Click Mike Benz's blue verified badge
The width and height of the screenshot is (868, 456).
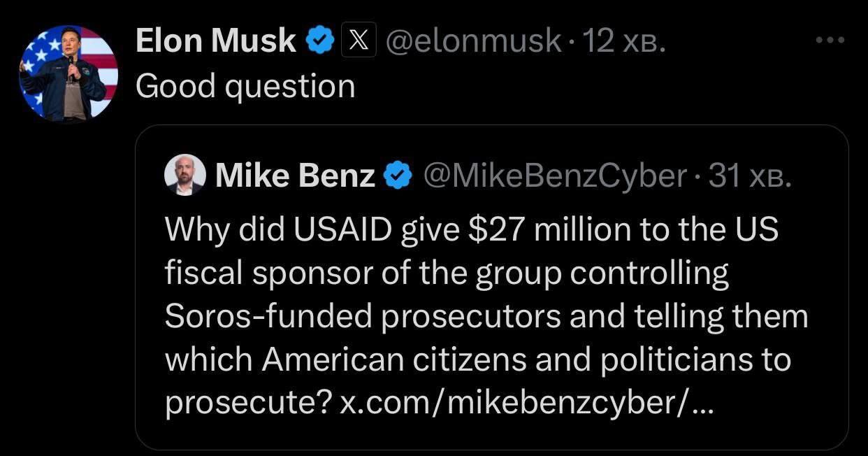coord(398,176)
